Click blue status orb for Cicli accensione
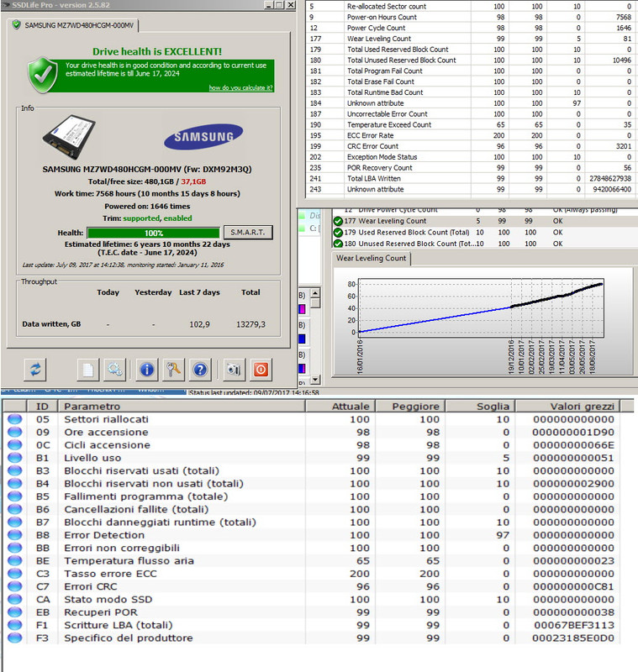Image resolution: width=638 pixels, height=672 pixels. pos(14,445)
